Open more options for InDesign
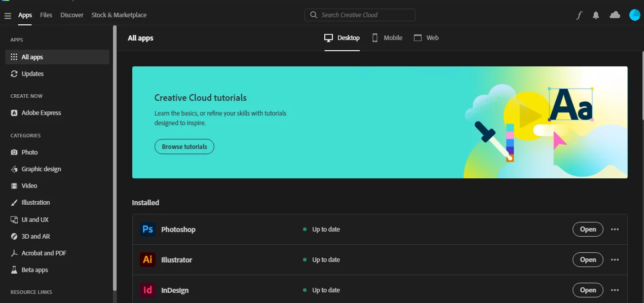This screenshot has width=644, height=303. click(615, 290)
